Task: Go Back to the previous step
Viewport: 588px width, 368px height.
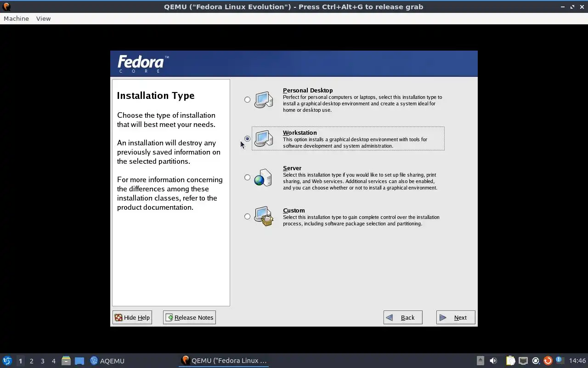Action: pos(403,317)
